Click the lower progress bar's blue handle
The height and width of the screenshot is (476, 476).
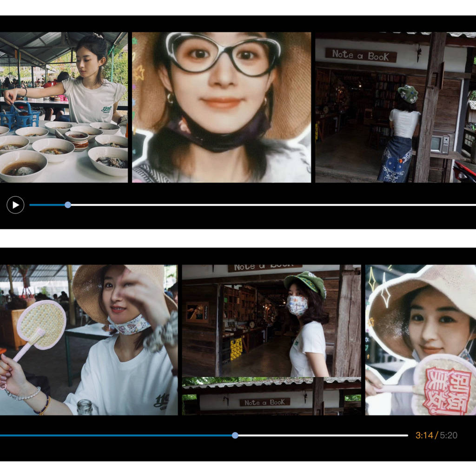tap(235, 435)
